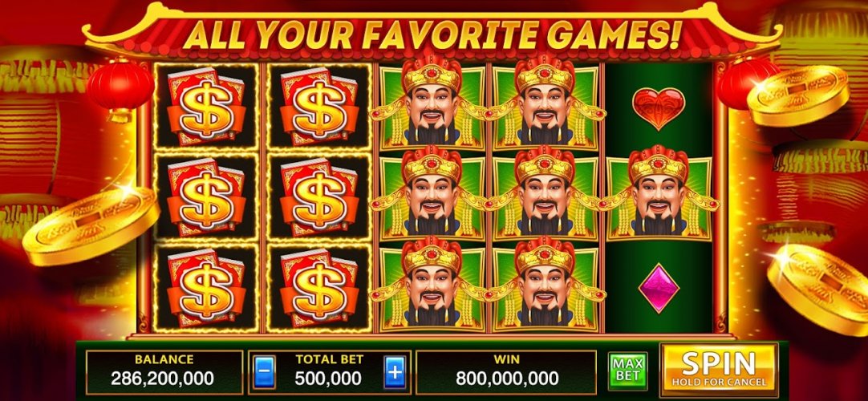Click the bottom dollar envelope in reel one

(x=206, y=288)
